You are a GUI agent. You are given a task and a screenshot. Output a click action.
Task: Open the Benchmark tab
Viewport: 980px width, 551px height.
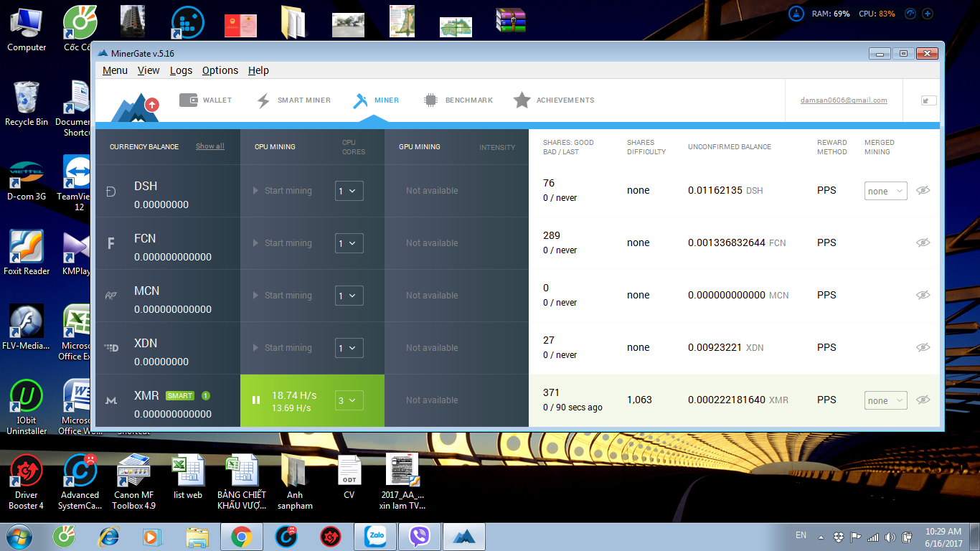[x=458, y=100]
